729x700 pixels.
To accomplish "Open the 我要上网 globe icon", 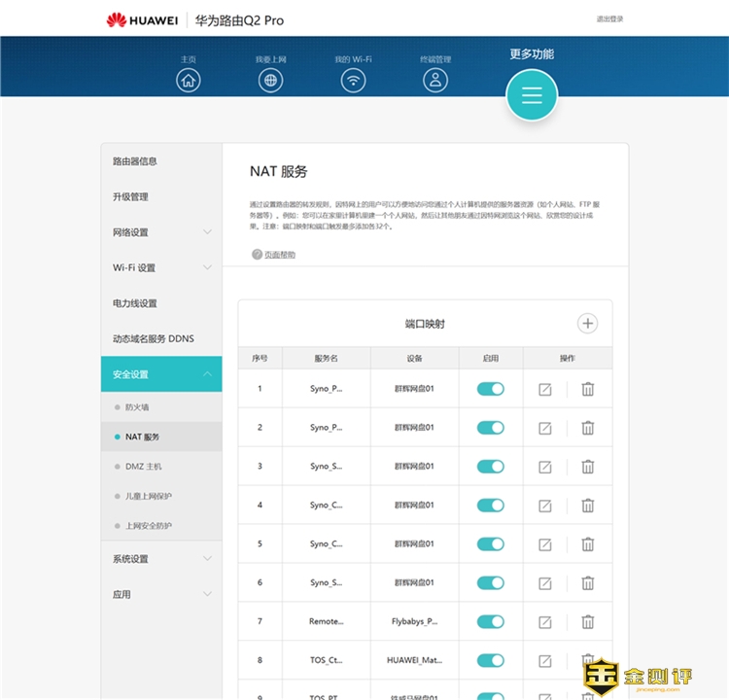I will [x=271, y=81].
